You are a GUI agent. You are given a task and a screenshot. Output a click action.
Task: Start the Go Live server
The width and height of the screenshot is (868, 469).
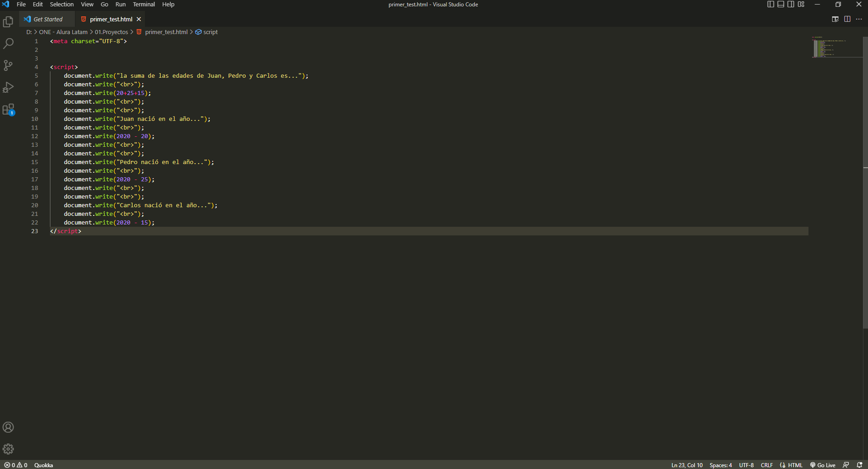click(823, 465)
